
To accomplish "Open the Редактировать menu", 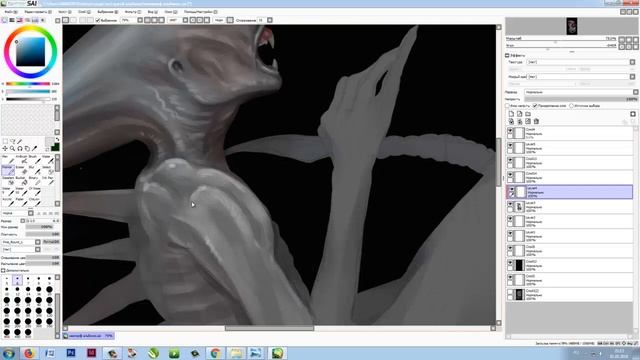I will (38, 12).
